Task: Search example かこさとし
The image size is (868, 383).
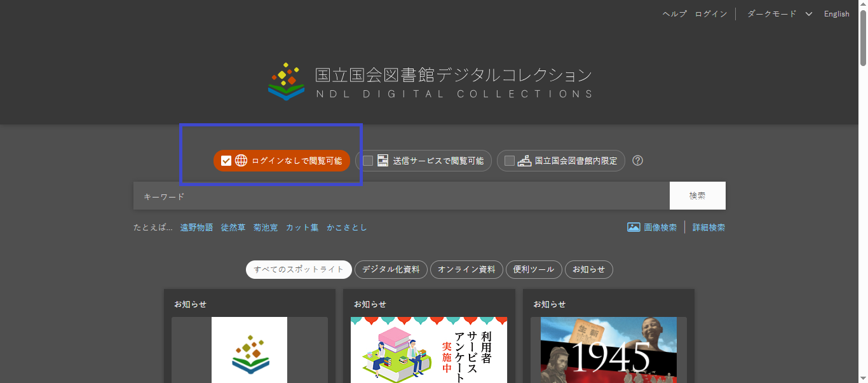Action: pos(347,227)
